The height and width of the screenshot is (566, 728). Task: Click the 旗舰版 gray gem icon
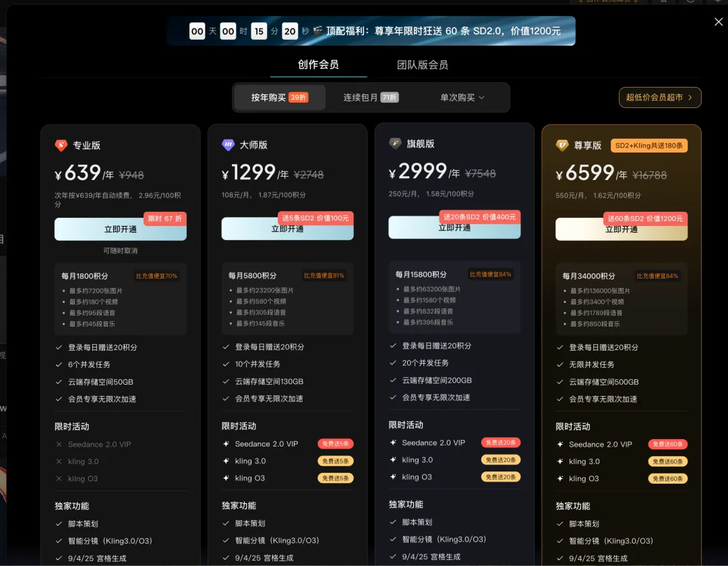tap(394, 144)
